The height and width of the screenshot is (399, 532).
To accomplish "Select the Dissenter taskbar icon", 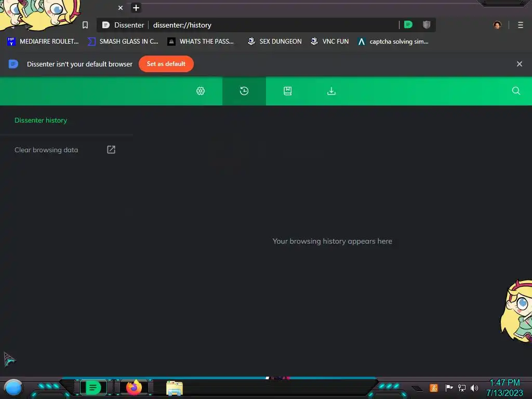I will 94,388.
